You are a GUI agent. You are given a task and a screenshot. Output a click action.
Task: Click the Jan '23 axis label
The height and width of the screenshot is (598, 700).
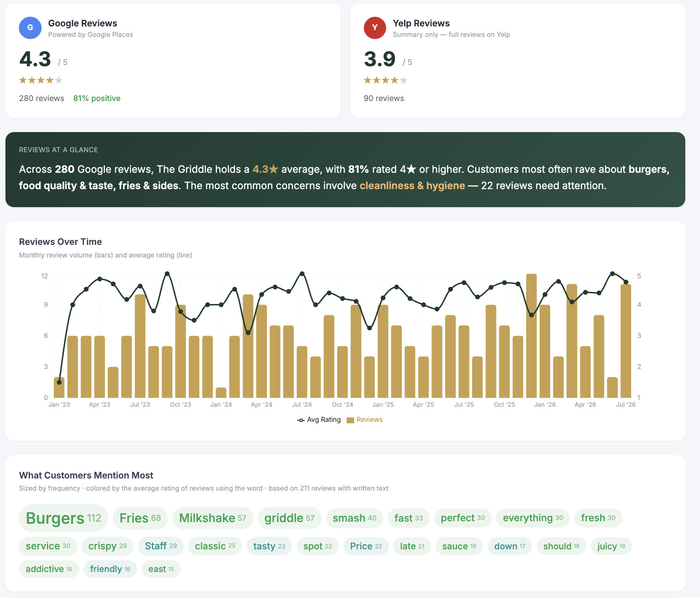click(59, 405)
